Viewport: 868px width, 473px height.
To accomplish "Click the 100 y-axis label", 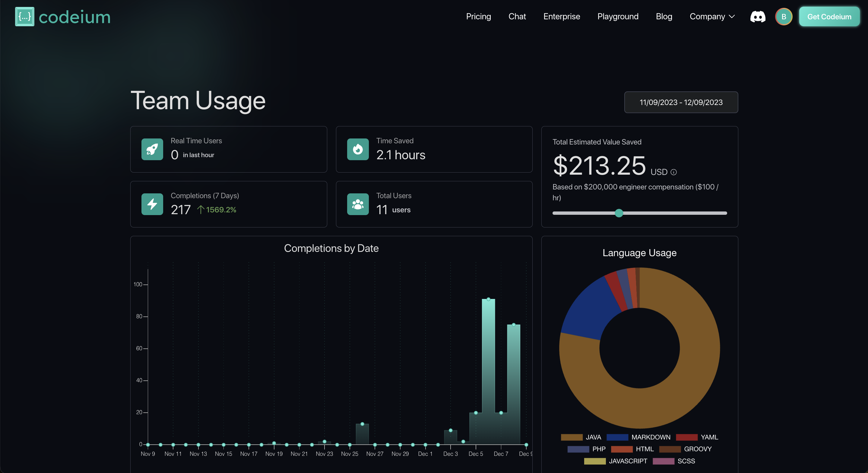I will [138, 284].
